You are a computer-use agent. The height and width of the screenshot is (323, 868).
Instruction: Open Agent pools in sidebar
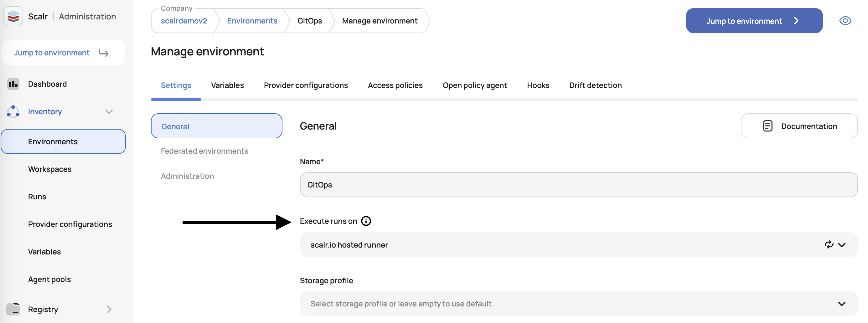coord(49,279)
